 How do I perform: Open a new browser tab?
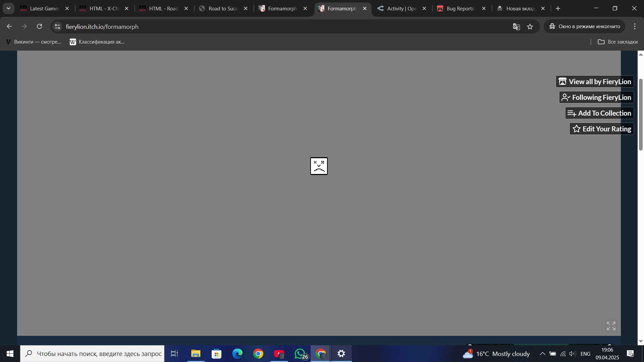tap(558, 8)
